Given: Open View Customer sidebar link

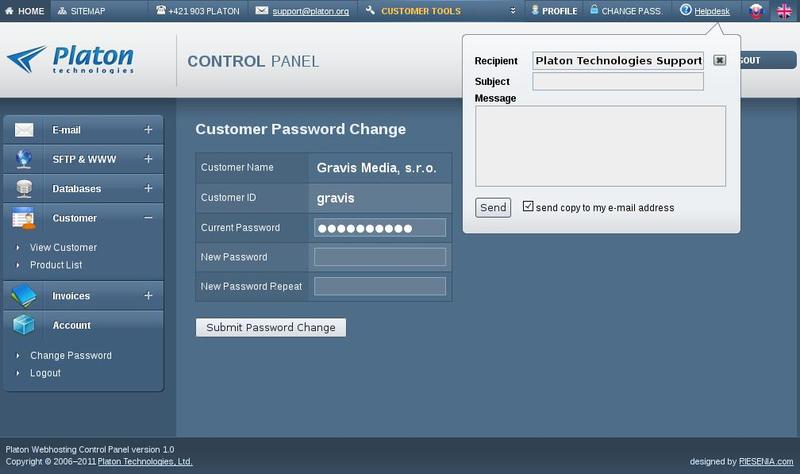Looking at the screenshot, I should (63, 247).
